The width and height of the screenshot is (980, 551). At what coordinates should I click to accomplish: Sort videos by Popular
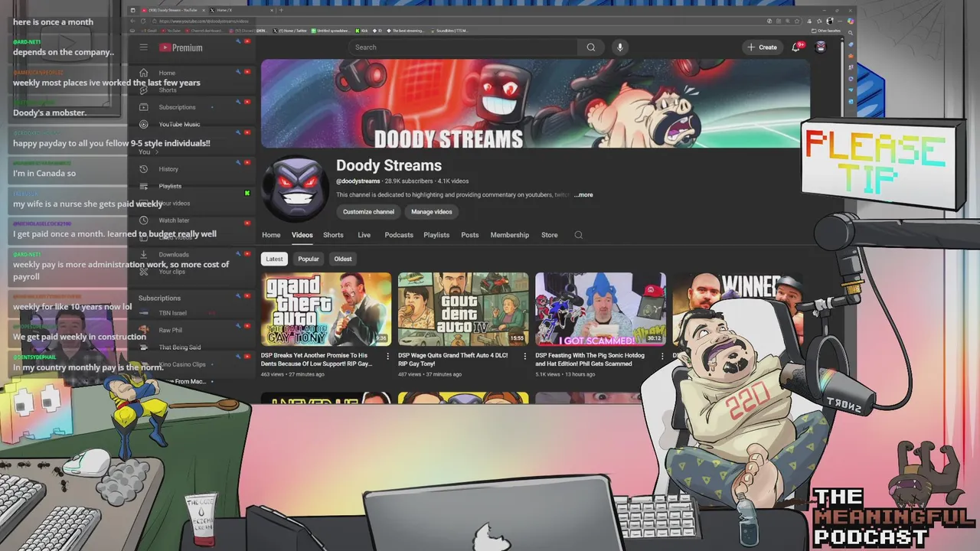pos(309,259)
